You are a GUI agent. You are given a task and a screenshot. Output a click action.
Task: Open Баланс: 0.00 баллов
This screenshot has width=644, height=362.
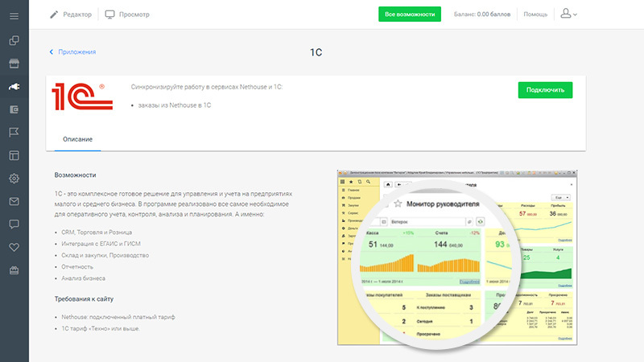click(x=481, y=14)
